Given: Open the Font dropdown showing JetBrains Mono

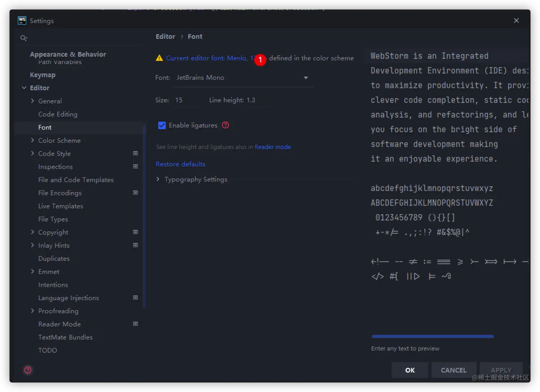Looking at the screenshot, I should tap(243, 78).
